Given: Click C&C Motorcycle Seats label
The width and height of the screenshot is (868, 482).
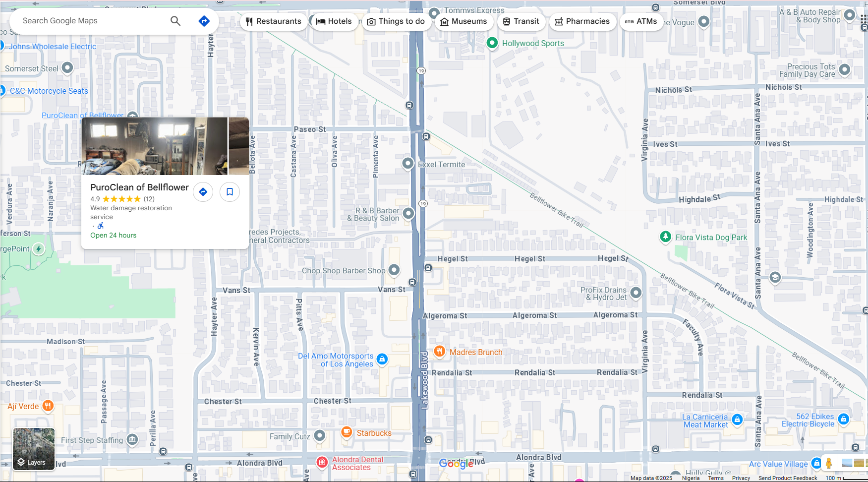Looking at the screenshot, I should (x=49, y=91).
